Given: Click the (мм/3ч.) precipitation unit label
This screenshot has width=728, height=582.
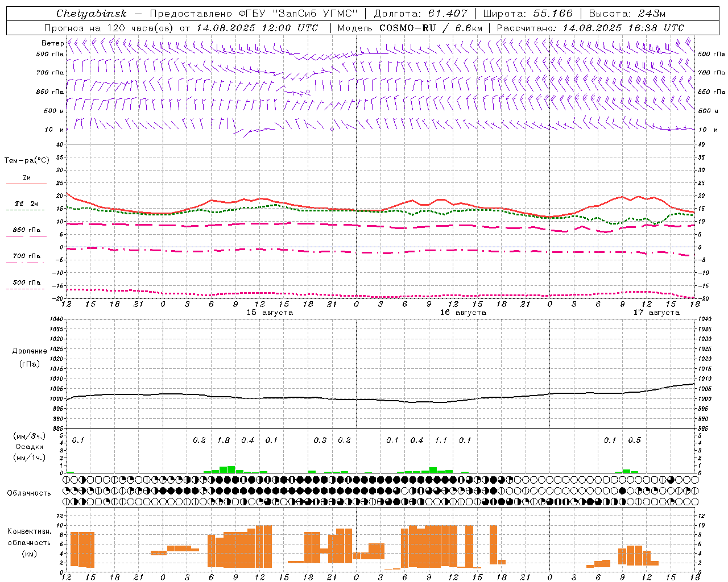Looking at the screenshot, I should [29, 436].
